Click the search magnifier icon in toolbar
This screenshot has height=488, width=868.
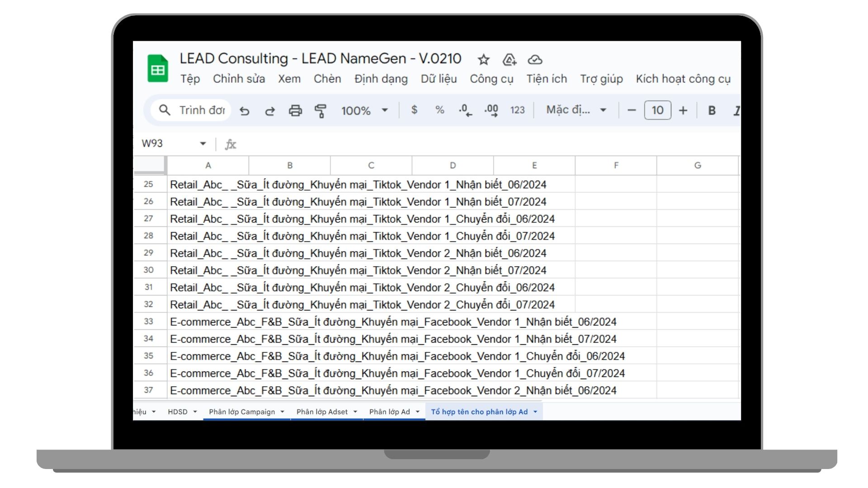[165, 110]
